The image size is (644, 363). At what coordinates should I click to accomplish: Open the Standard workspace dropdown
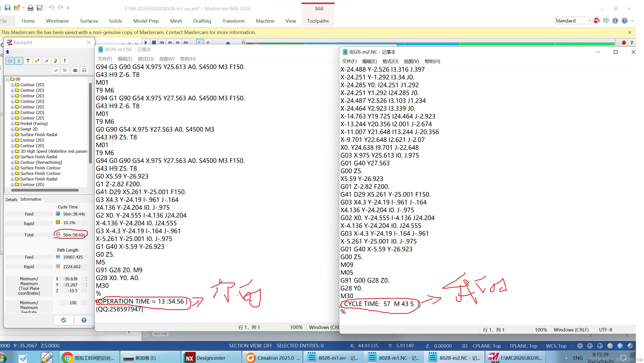[589, 21]
